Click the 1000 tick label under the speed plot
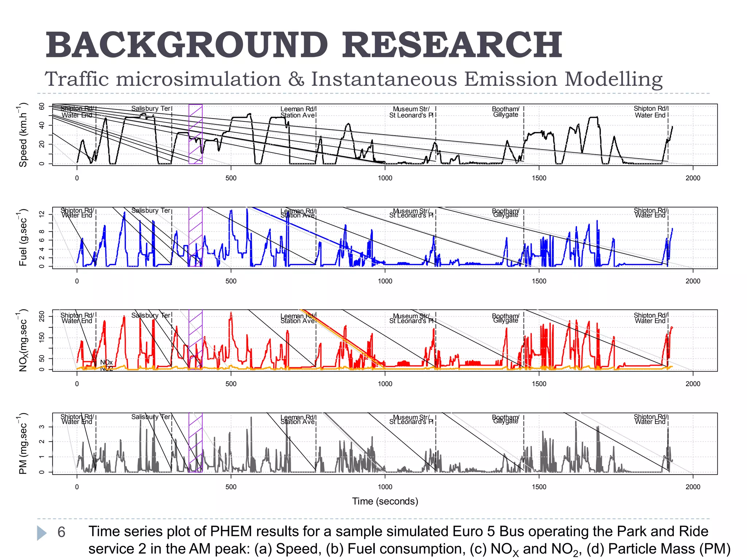The height and width of the screenshot is (560, 747). click(x=385, y=178)
